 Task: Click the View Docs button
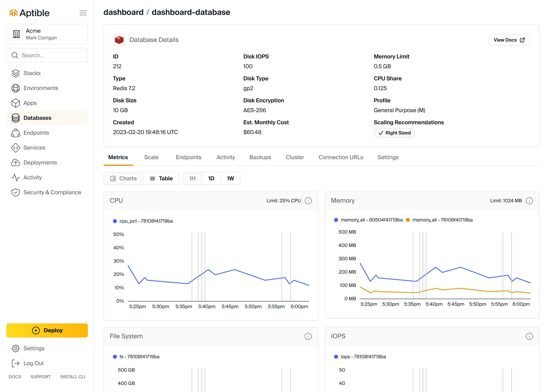click(x=509, y=40)
